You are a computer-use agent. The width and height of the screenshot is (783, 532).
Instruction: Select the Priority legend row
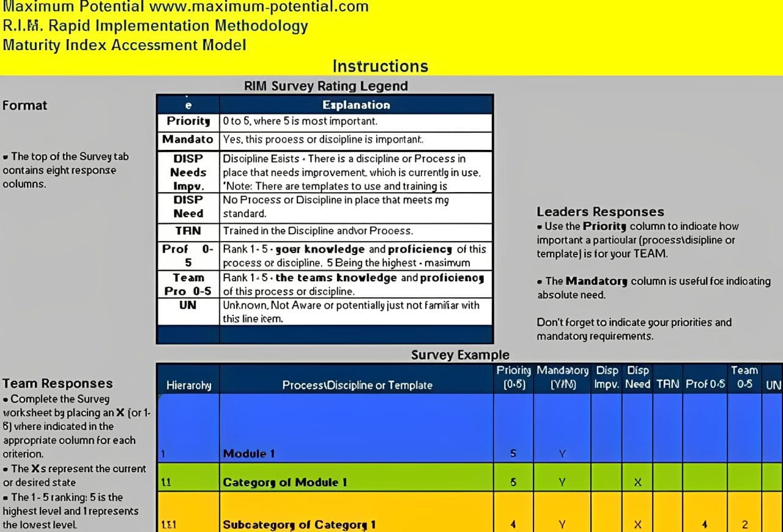pyautogui.click(x=188, y=122)
